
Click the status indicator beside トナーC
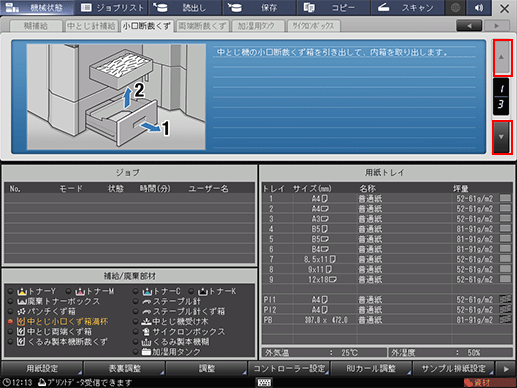point(135,292)
